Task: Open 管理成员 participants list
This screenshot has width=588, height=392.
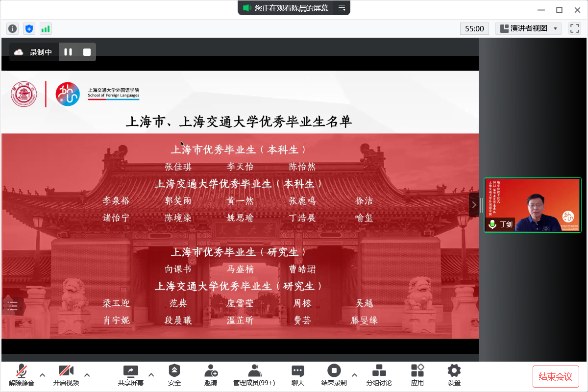Action: (254, 375)
